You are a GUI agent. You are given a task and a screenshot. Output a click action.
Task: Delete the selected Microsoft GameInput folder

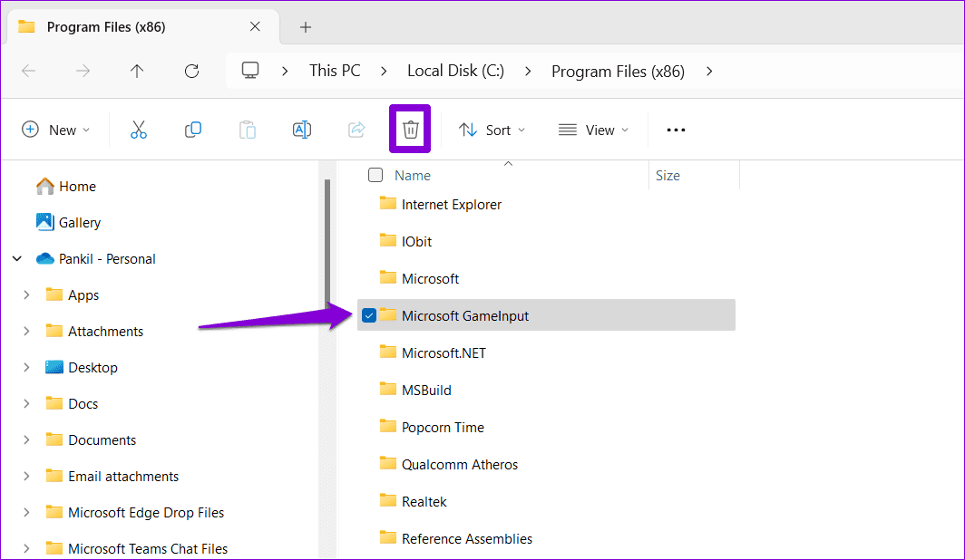pos(409,129)
